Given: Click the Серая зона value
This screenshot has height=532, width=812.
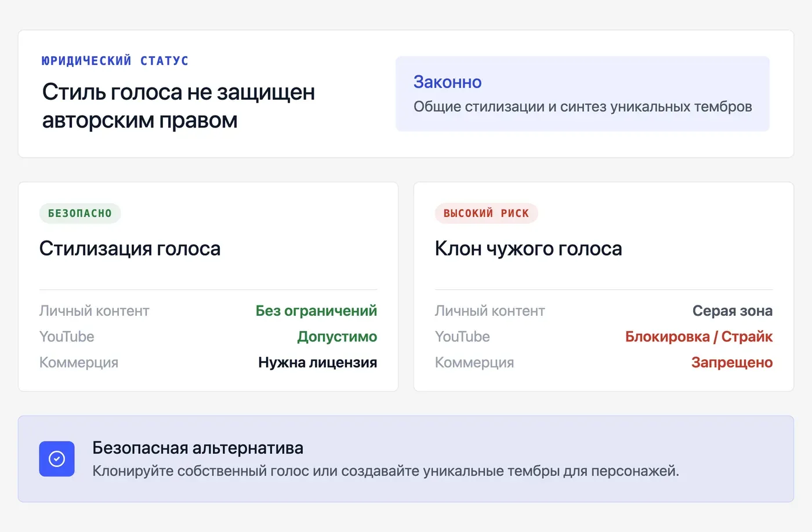Looking at the screenshot, I should [733, 311].
